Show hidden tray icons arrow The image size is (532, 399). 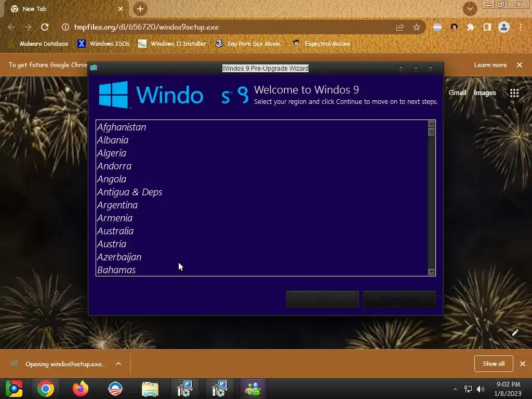click(x=455, y=389)
